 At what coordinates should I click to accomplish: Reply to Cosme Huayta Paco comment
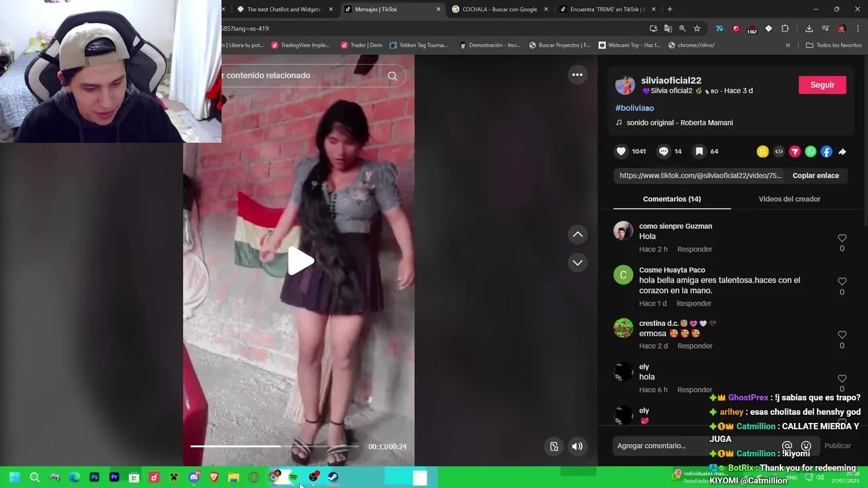(x=694, y=304)
